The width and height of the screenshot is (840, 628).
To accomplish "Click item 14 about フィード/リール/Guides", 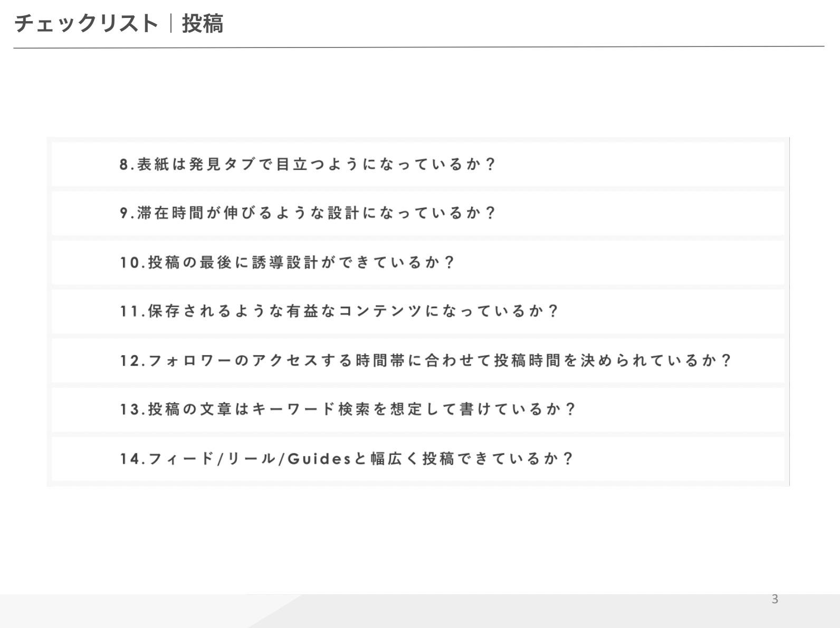I will 418,459.
